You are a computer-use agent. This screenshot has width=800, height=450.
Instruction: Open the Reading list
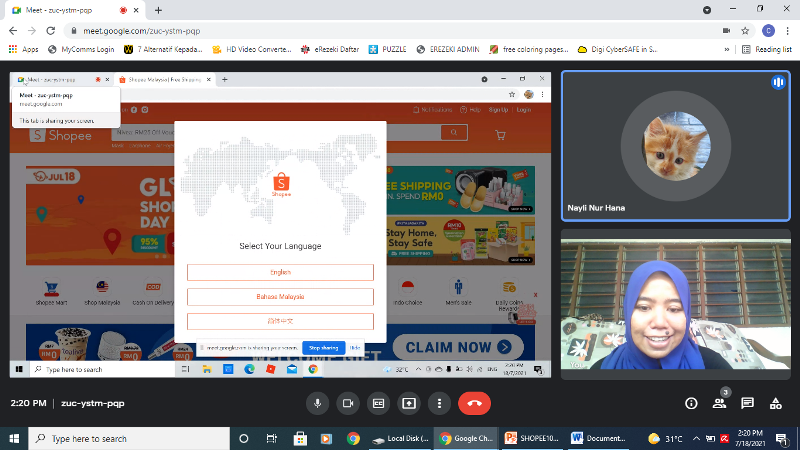767,49
